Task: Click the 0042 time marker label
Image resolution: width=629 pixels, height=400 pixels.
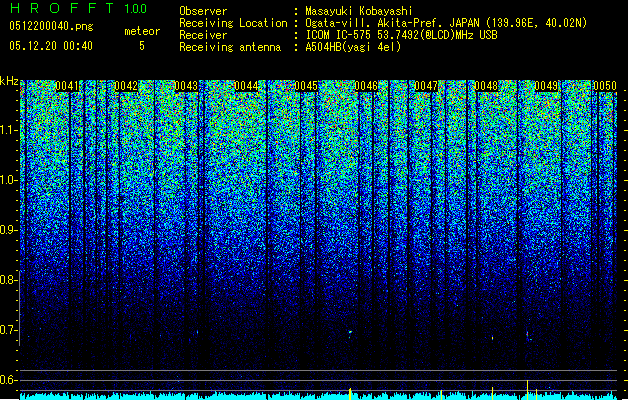Action: coord(126,86)
